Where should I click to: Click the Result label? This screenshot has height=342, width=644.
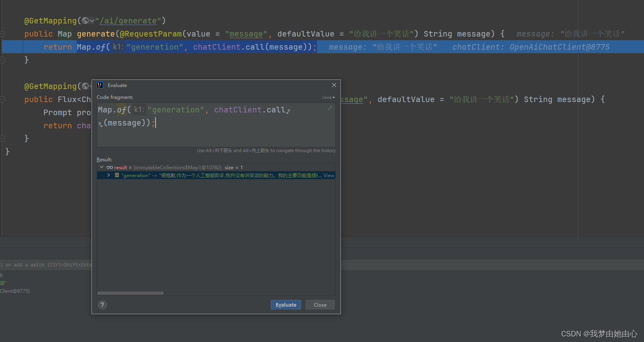104,160
